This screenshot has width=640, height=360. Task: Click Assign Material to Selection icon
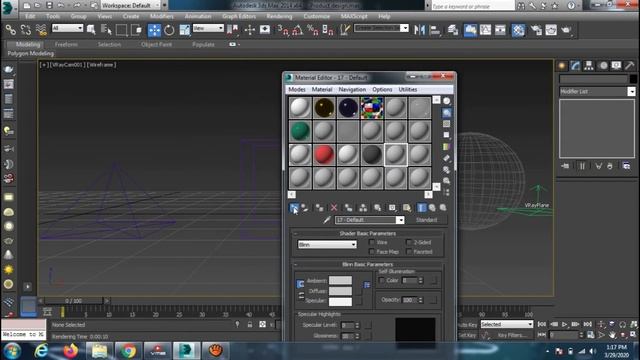[319, 208]
